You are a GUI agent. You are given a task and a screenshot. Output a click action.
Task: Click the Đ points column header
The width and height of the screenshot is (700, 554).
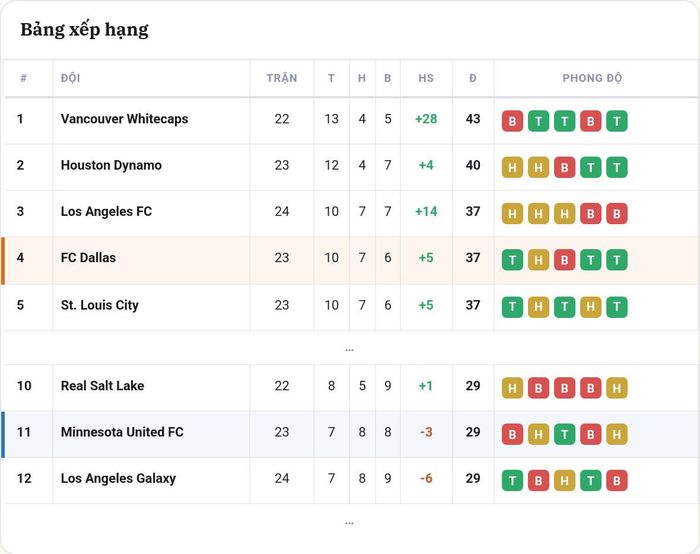(473, 78)
